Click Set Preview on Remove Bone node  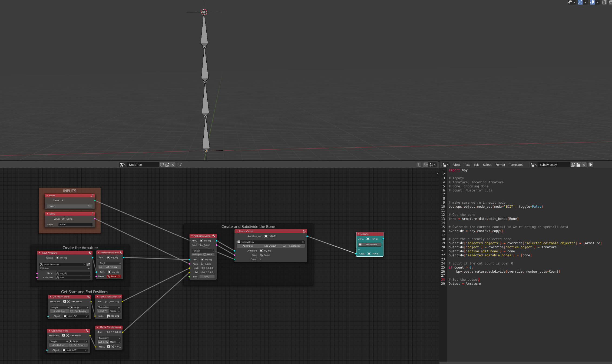click(110, 267)
